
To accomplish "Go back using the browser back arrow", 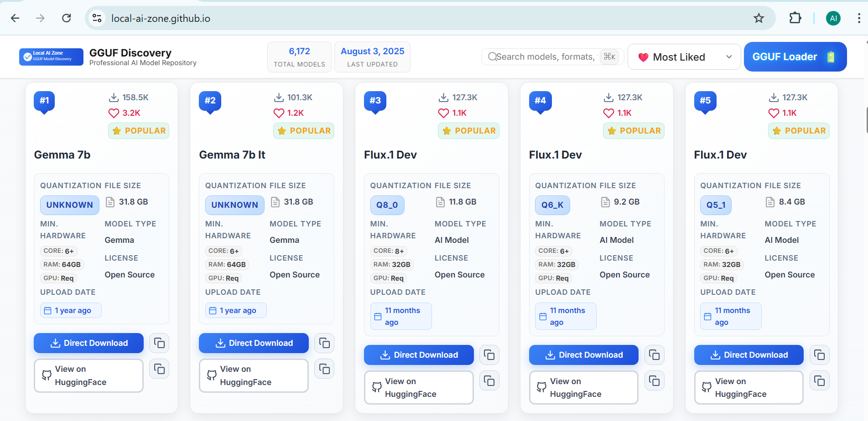I will click(x=15, y=18).
